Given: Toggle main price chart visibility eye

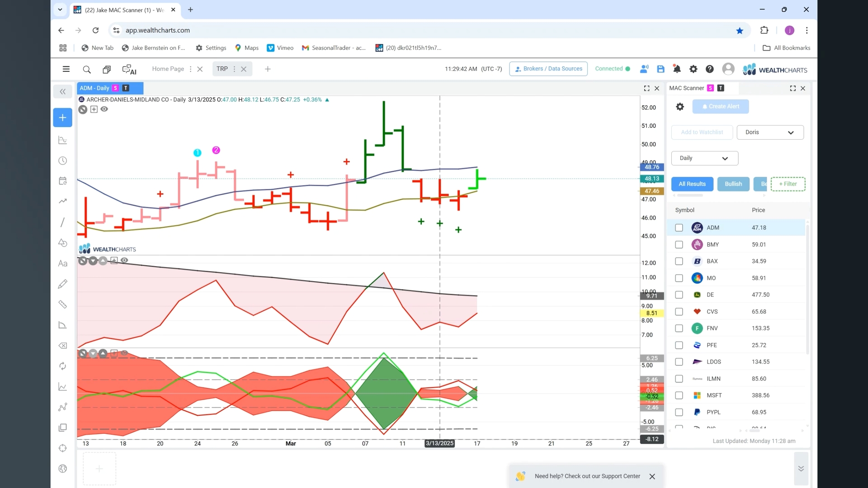Looking at the screenshot, I should click(x=104, y=109).
